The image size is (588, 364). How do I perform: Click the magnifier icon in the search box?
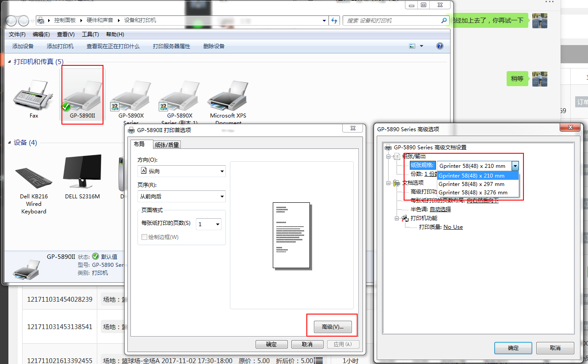[444, 20]
